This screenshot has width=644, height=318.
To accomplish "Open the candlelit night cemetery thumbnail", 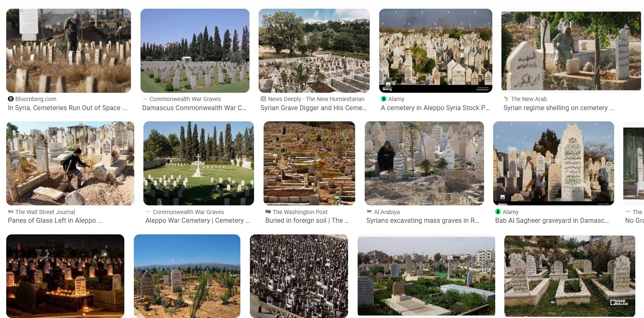I will pyautogui.click(x=65, y=276).
